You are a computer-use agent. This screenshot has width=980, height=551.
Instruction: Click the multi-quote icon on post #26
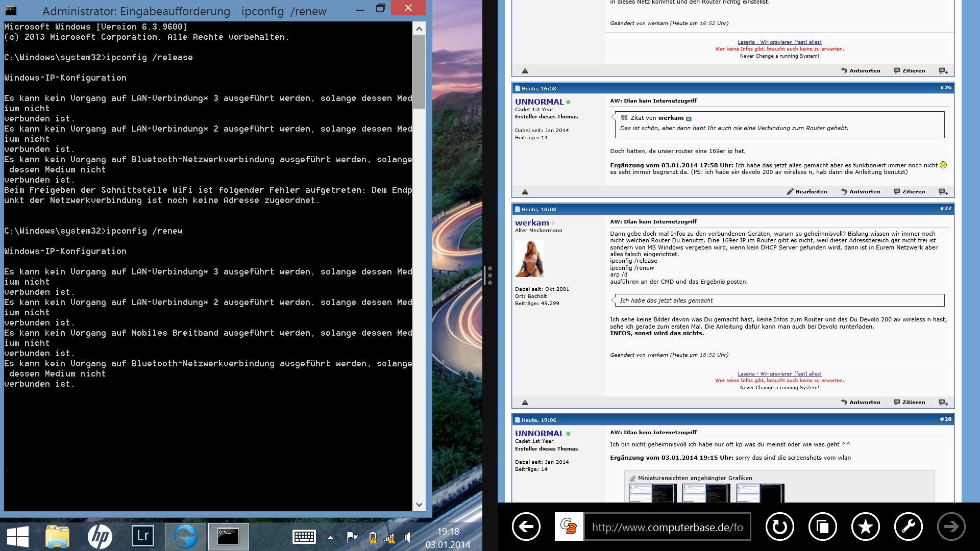coord(943,192)
